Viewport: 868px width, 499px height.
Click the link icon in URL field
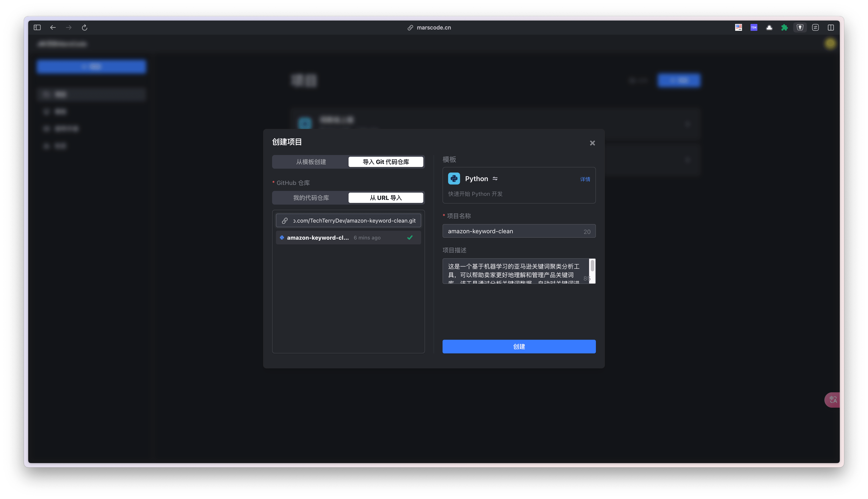click(x=285, y=220)
